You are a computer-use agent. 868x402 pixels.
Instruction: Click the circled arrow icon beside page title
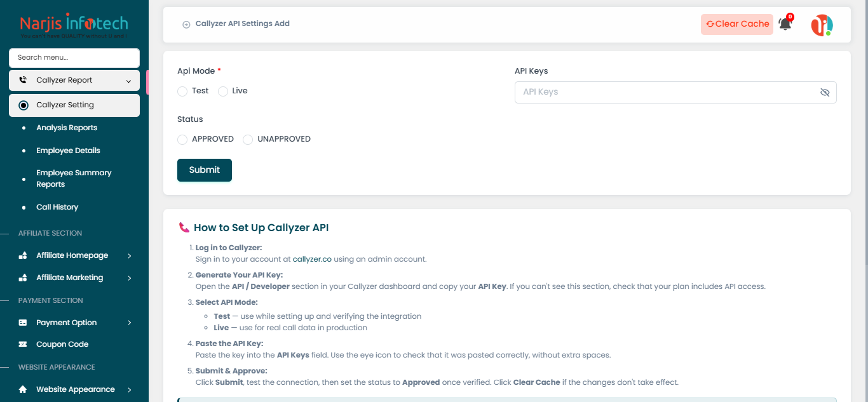186,24
